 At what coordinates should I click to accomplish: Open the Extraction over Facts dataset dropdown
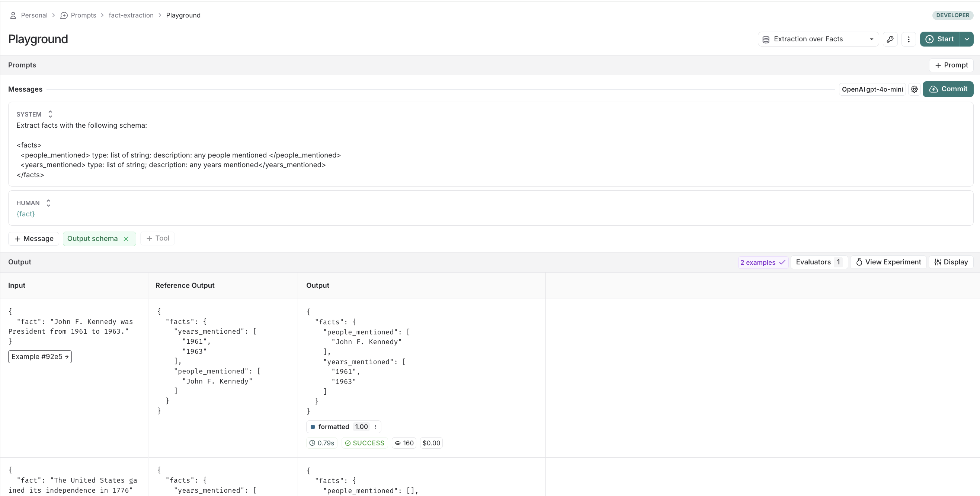coord(818,39)
